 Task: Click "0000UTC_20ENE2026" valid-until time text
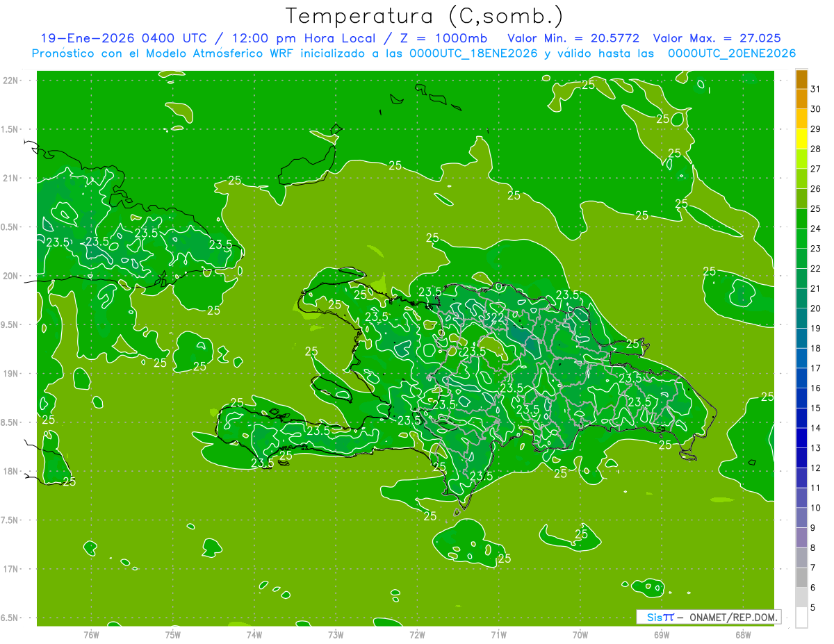point(731,53)
